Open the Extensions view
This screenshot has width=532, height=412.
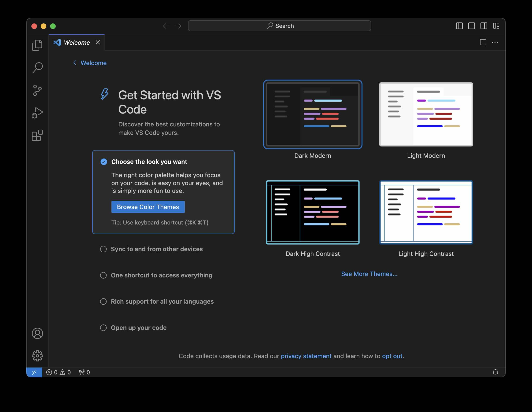tap(37, 135)
